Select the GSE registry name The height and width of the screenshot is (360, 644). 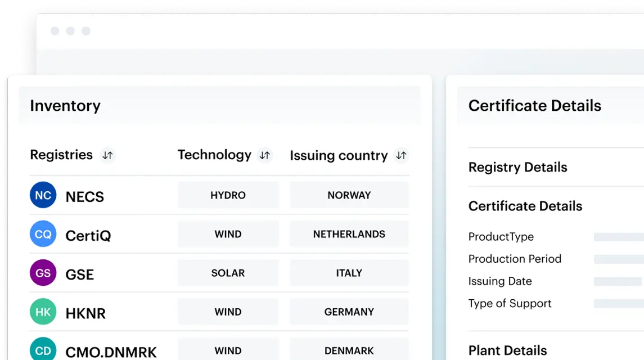coord(80,274)
